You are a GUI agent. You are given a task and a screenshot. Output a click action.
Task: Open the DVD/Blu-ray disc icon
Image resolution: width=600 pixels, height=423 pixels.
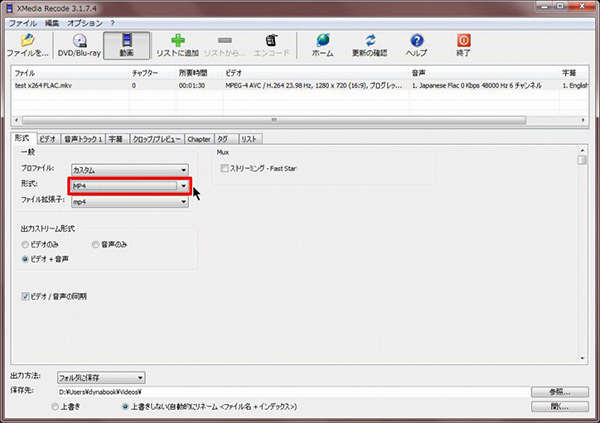point(79,46)
